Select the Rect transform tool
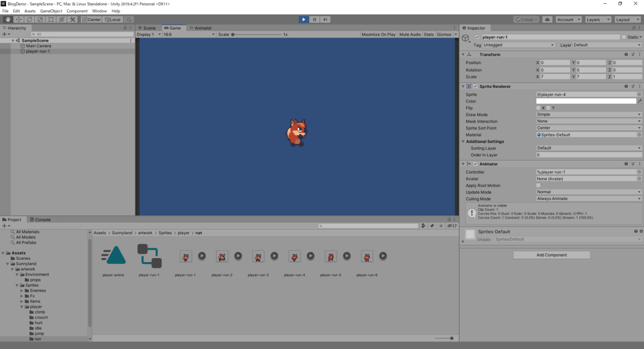This screenshot has height=349, width=644. (x=50, y=19)
